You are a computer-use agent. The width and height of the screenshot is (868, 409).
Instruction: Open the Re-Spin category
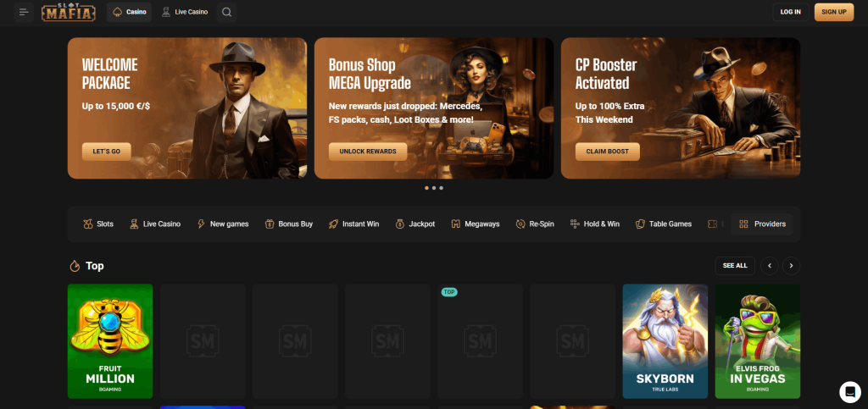535,224
